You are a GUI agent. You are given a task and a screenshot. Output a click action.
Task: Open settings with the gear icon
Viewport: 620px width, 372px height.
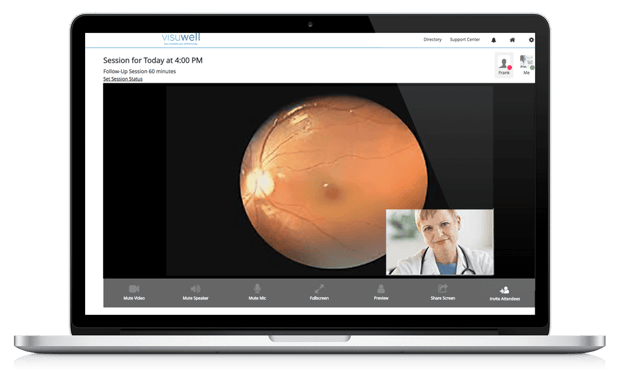531,40
